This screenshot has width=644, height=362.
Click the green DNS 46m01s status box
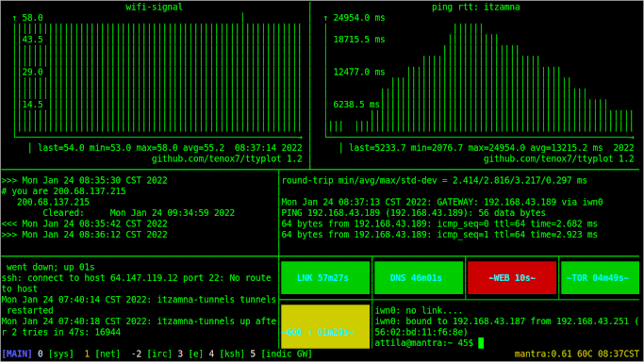pos(419,278)
